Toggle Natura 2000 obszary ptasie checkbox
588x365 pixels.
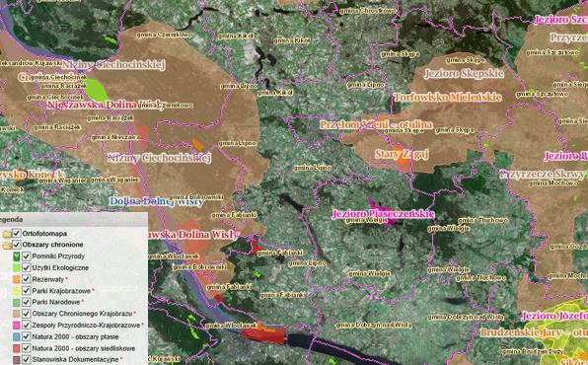tap(27, 336)
